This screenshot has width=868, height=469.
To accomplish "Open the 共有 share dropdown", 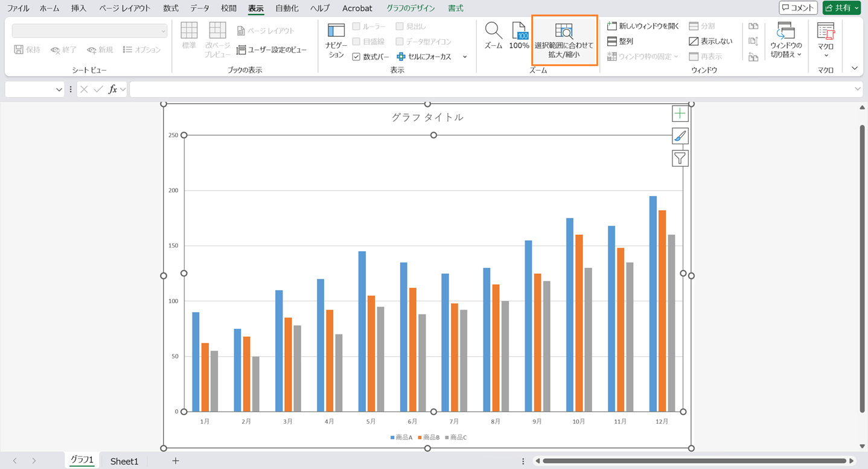I will coord(841,8).
